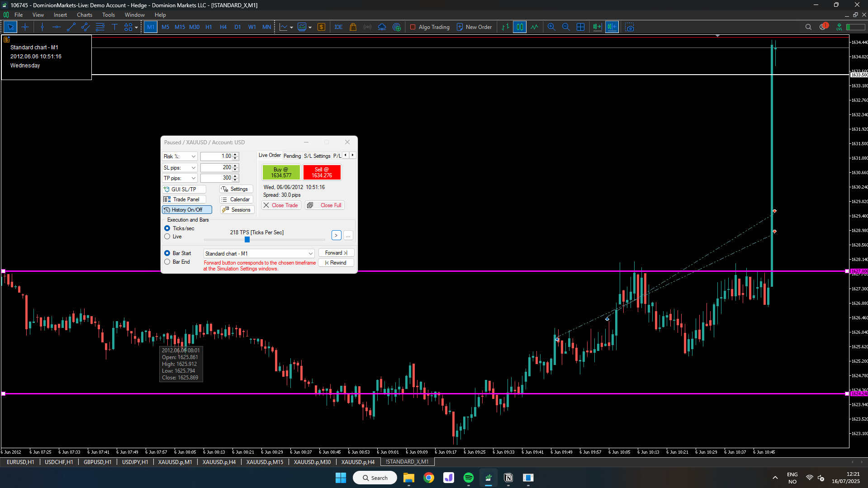Open the TP pips dropdown

180,178
